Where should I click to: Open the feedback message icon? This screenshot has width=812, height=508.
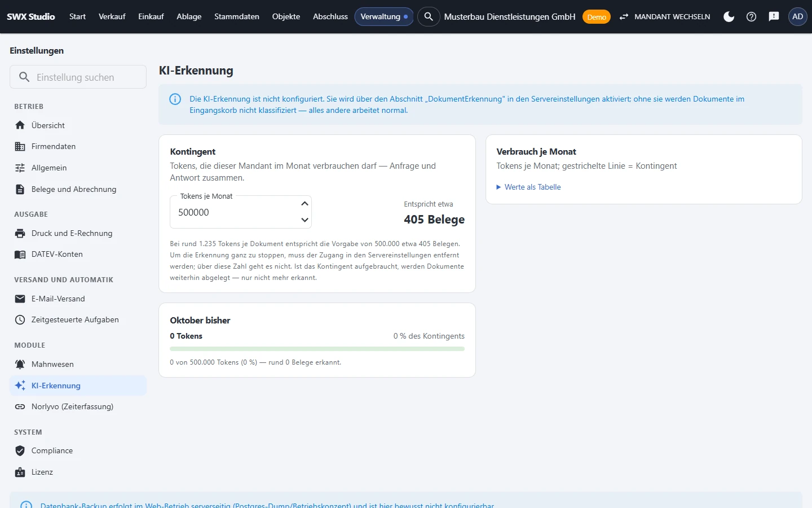pos(774,16)
